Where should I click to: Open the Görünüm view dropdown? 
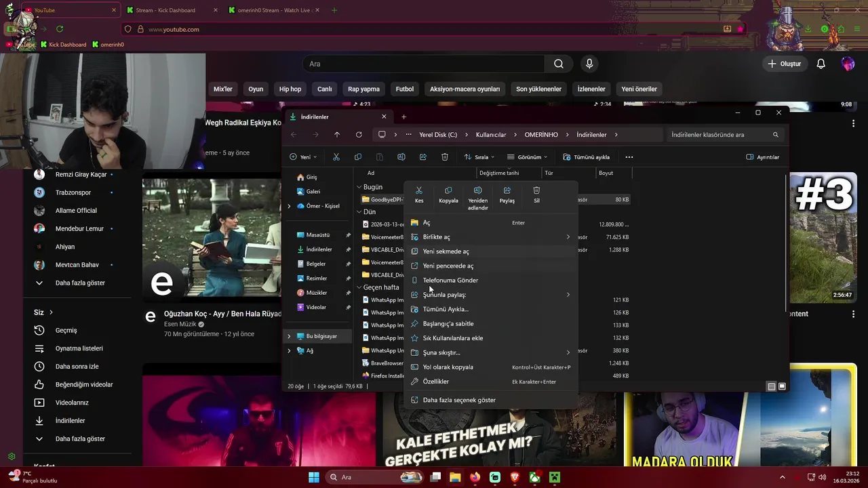pos(527,157)
